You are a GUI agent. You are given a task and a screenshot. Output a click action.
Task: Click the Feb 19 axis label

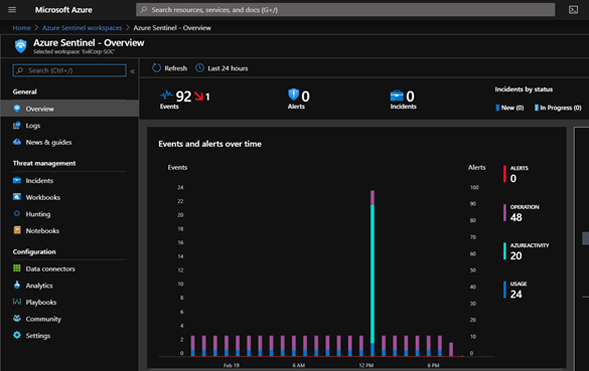click(231, 365)
